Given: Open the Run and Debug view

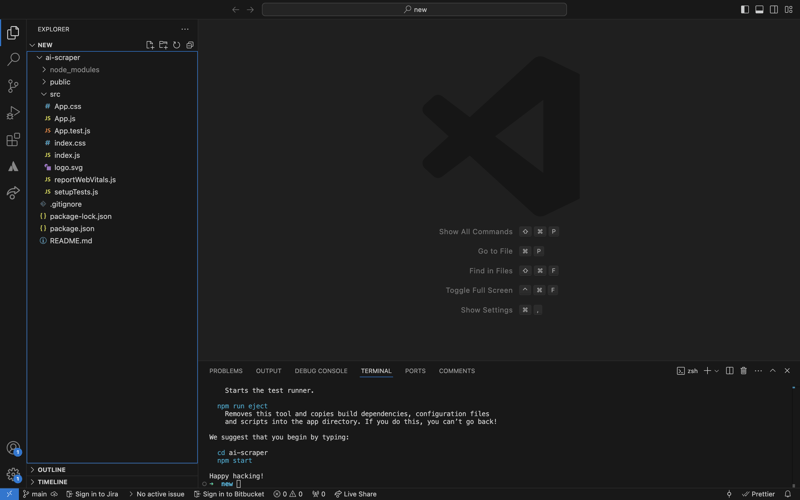Looking at the screenshot, I should [x=13, y=113].
